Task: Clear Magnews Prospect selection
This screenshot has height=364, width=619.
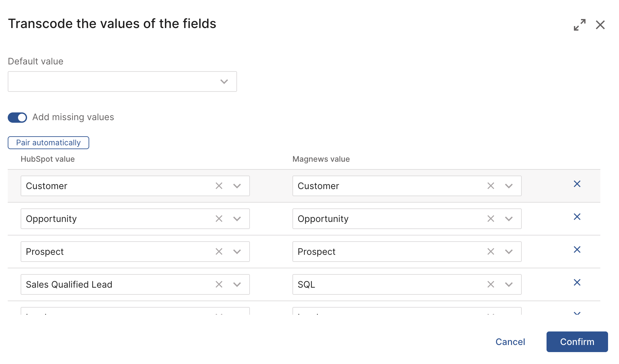Action: 490,252
